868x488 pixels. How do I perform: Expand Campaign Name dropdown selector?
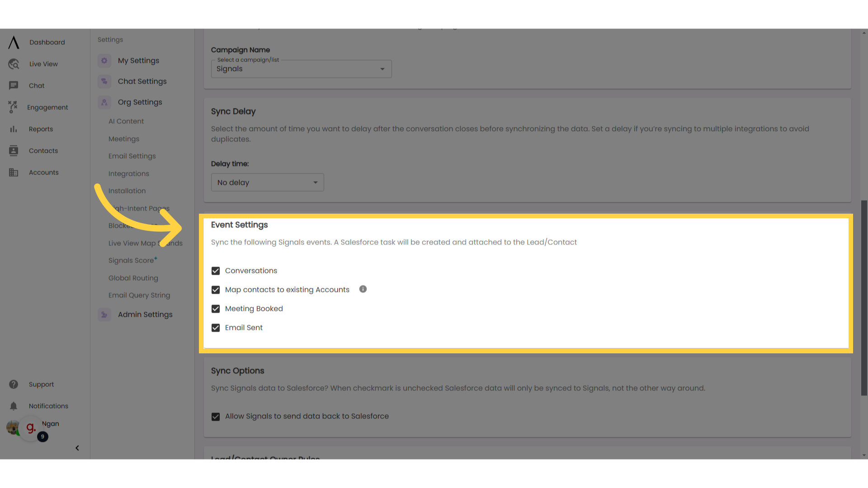pos(383,69)
